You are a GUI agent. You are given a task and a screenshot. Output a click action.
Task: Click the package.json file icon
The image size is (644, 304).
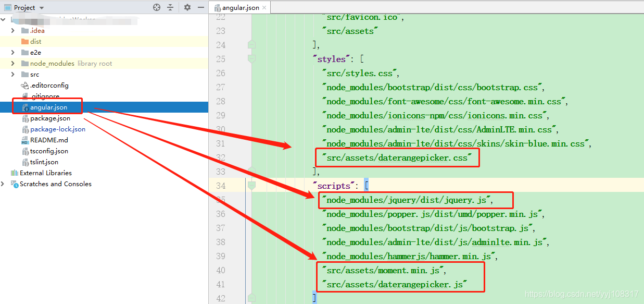pos(24,118)
